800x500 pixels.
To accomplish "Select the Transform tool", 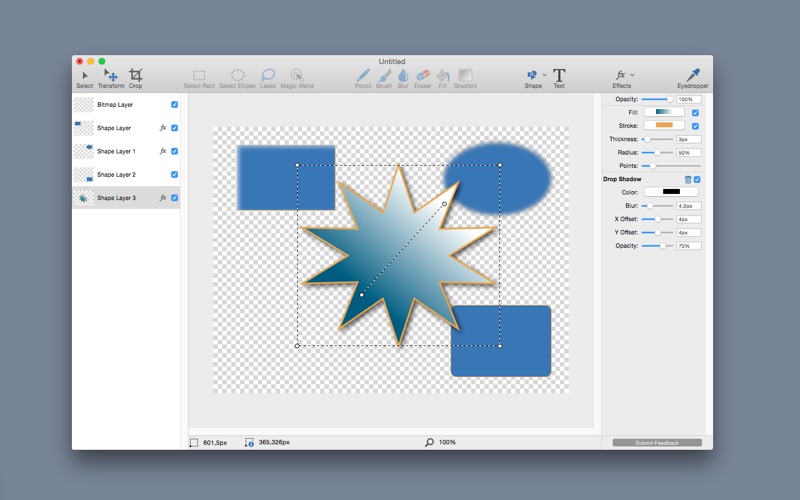I will 111,79.
